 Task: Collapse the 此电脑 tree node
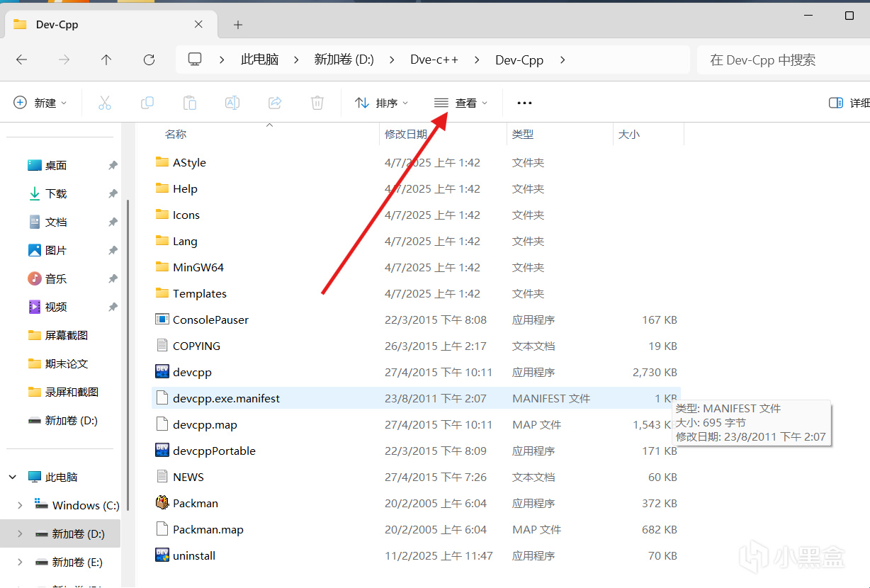coord(13,477)
